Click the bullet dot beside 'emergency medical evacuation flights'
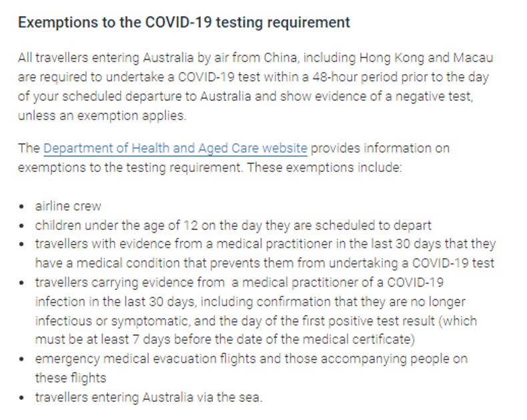The image size is (527, 420). pyautogui.click(x=23, y=359)
